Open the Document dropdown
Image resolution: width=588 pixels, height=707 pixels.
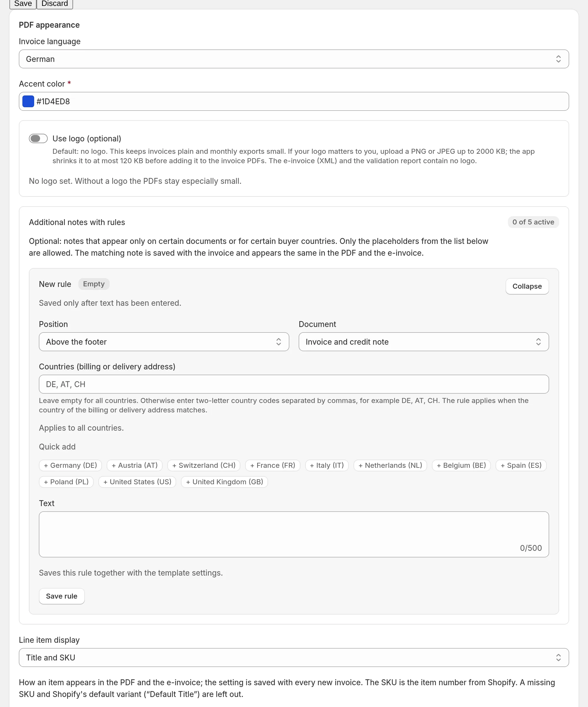pos(424,342)
